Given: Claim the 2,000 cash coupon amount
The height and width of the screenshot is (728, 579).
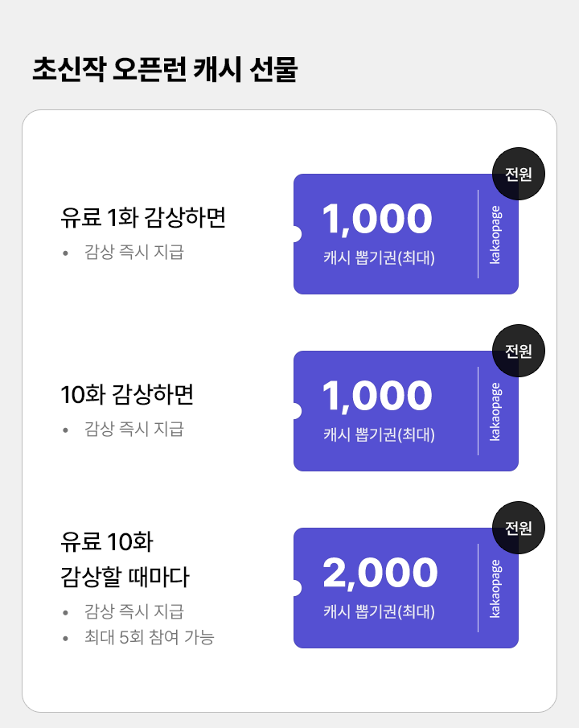Looking at the screenshot, I should [380, 574].
